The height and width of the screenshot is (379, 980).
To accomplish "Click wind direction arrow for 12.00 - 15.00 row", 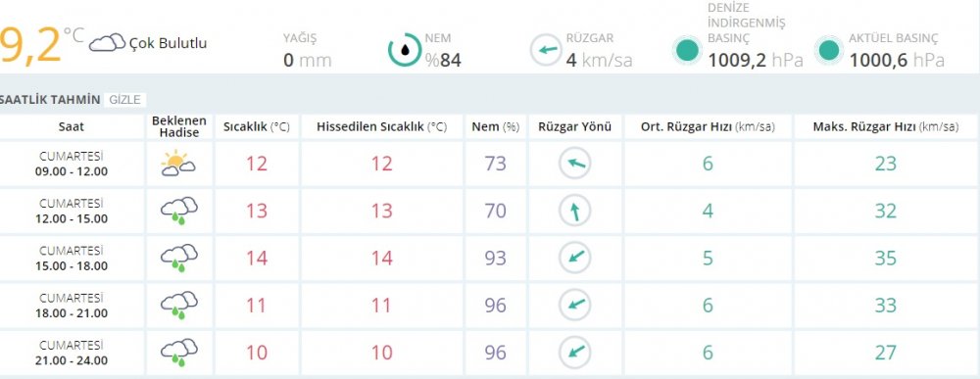I will 574,211.
